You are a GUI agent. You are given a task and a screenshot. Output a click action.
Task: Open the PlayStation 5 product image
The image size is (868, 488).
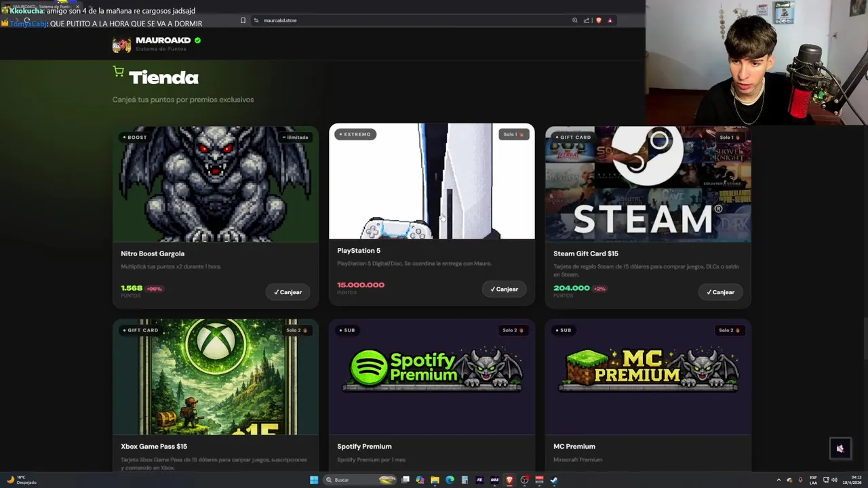(x=431, y=181)
